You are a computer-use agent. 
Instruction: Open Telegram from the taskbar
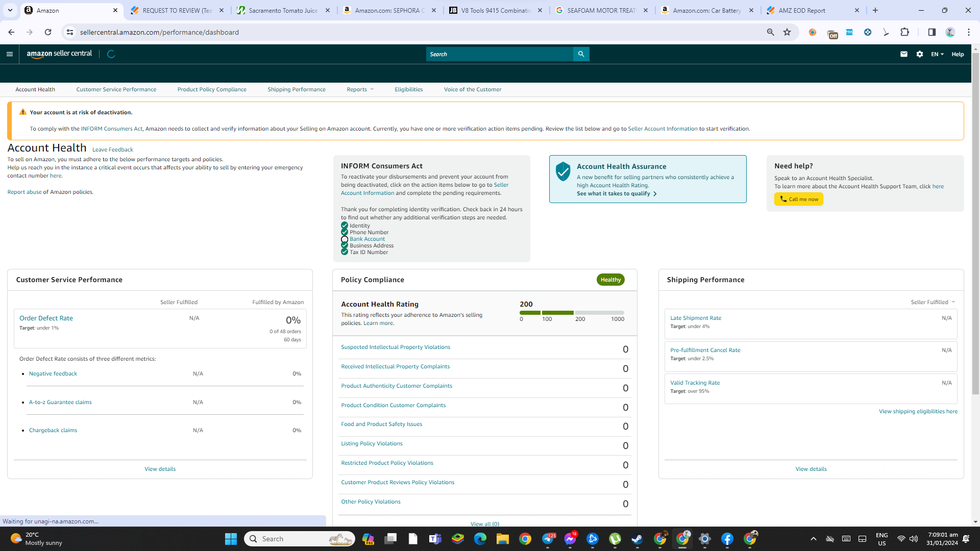pyautogui.click(x=549, y=539)
